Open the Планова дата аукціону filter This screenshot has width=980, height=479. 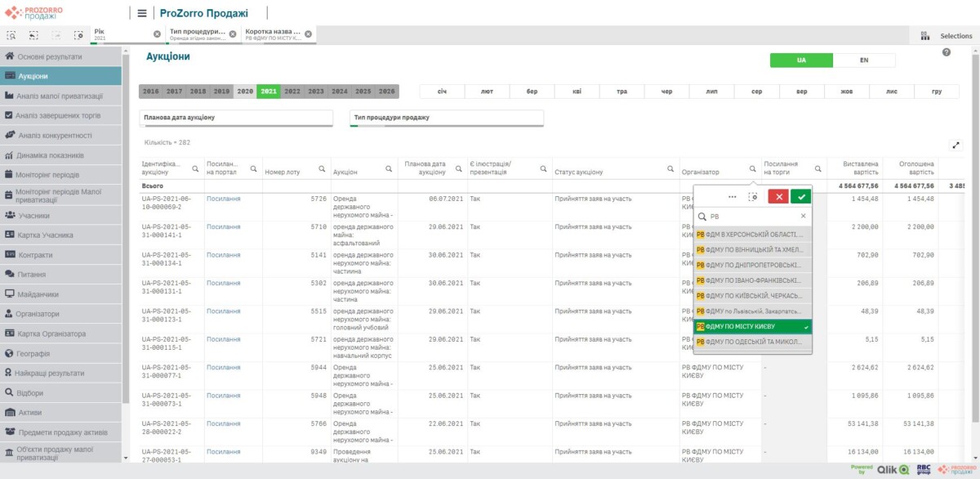pyautogui.click(x=236, y=118)
